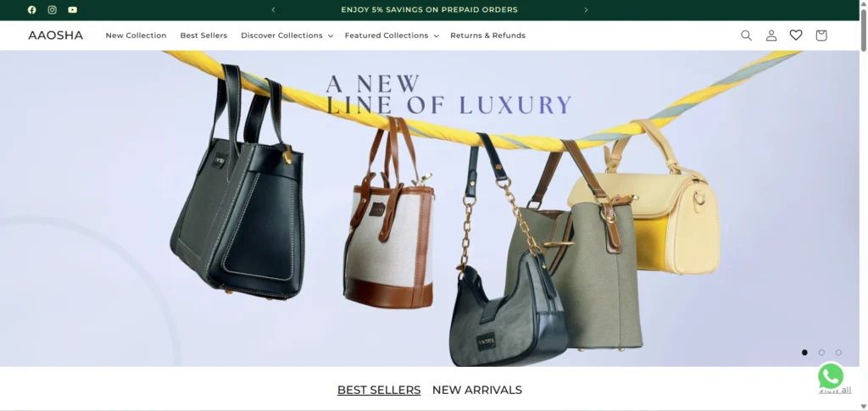Viewport: 868px width, 411px height.
Task: Select the first slideshow dot
Action: 805,353
